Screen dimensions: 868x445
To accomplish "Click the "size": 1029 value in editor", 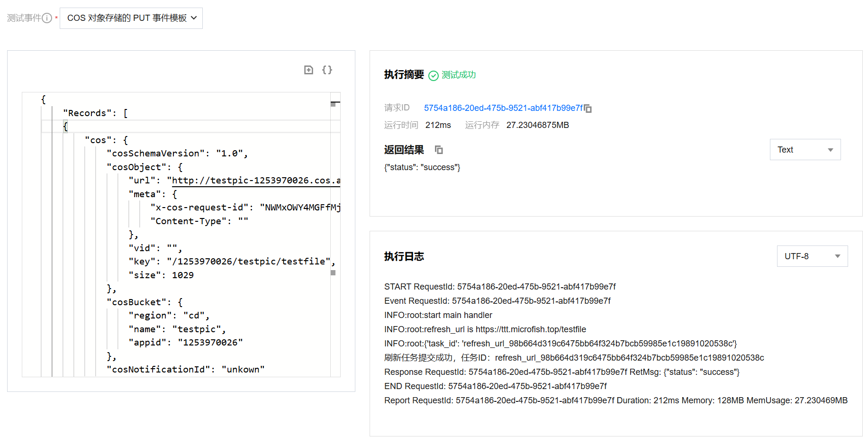I will coord(182,275).
